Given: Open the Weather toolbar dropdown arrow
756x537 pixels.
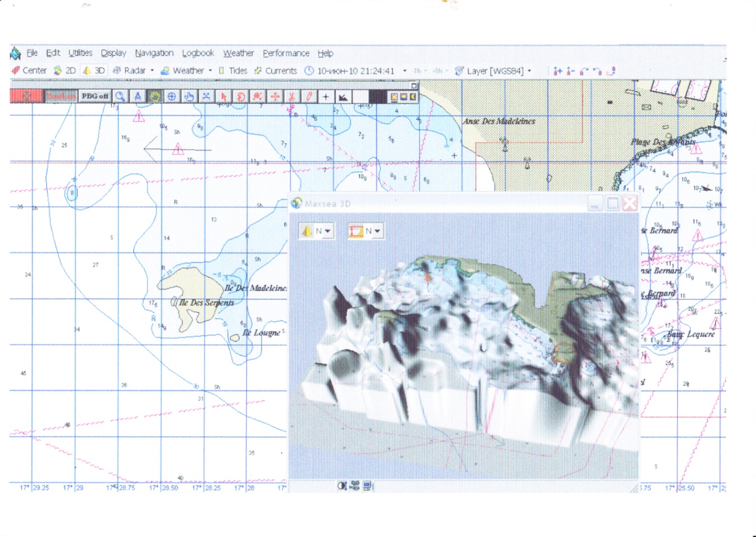Looking at the screenshot, I should coord(210,71).
